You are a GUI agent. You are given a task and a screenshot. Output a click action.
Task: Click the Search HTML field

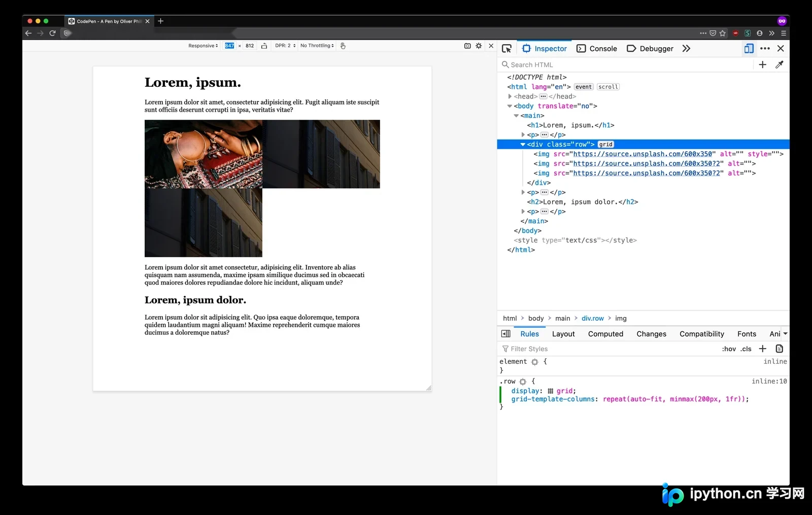pos(627,64)
